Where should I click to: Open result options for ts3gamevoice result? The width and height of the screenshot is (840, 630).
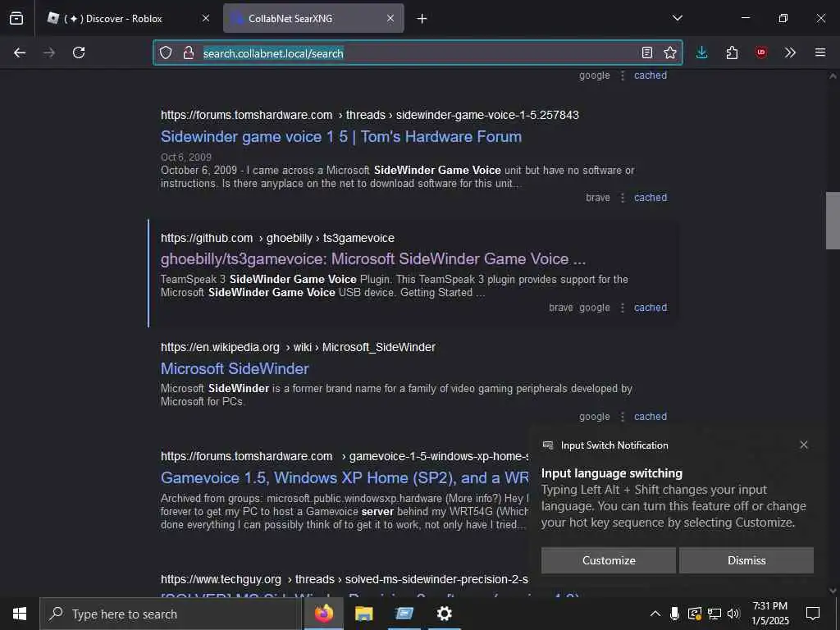[x=623, y=308]
